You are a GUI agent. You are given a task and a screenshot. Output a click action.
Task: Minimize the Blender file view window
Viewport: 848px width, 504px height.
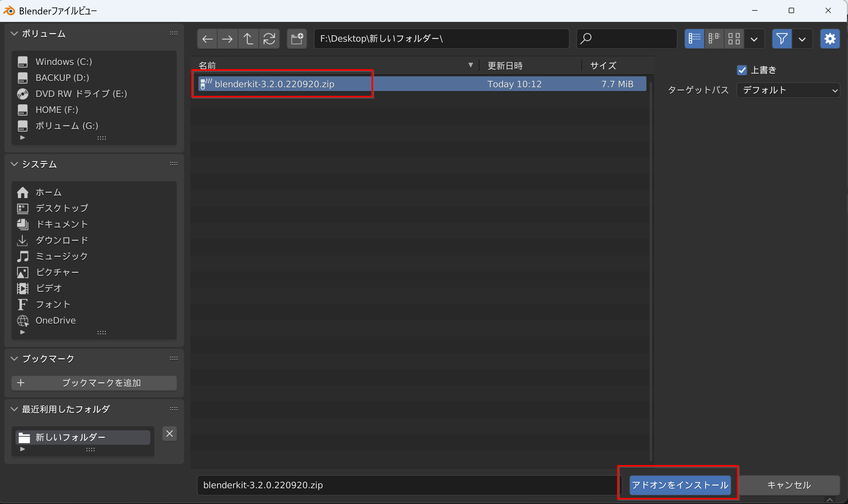tap(755, 10)
